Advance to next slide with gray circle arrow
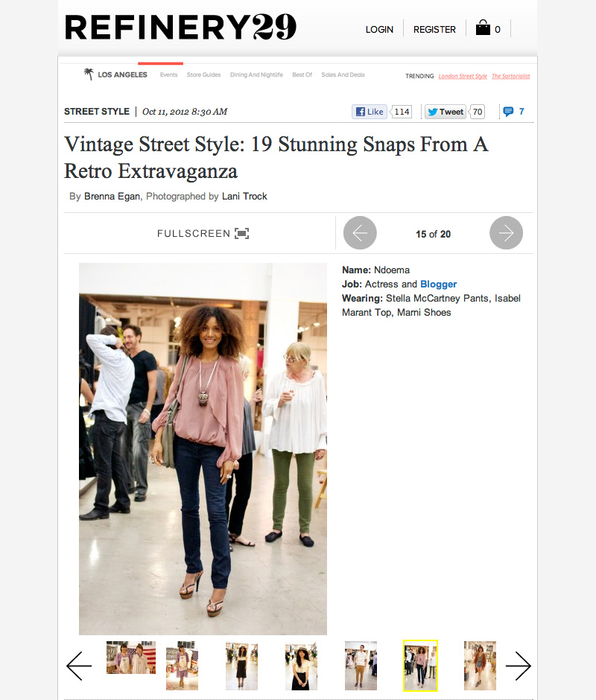The image size is (596, 700). click(x=506, y=233)
